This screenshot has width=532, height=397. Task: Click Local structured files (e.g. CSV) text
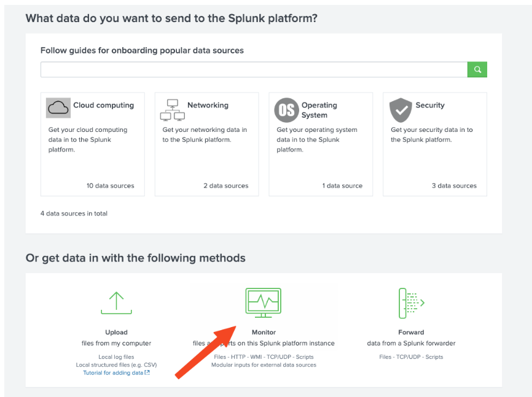click(116, 364)
